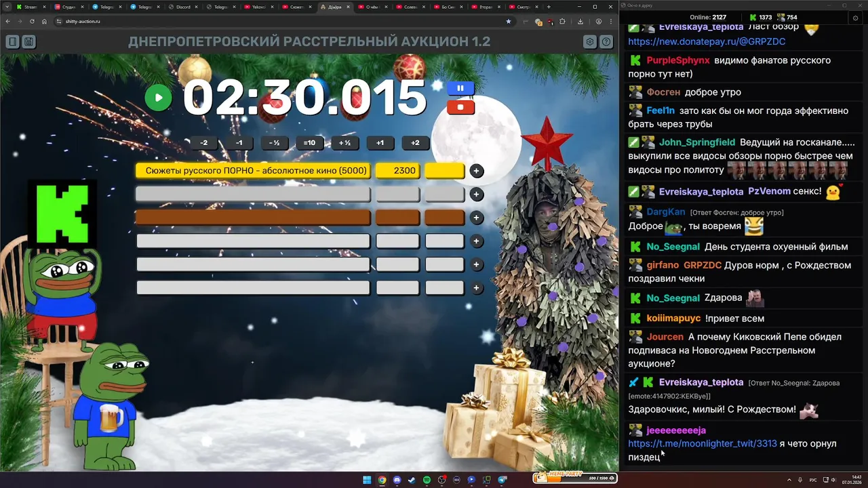Switch to the 'Вторая' YouTube tab
Viewport: 868px width, 488px height.
[486, 7]
